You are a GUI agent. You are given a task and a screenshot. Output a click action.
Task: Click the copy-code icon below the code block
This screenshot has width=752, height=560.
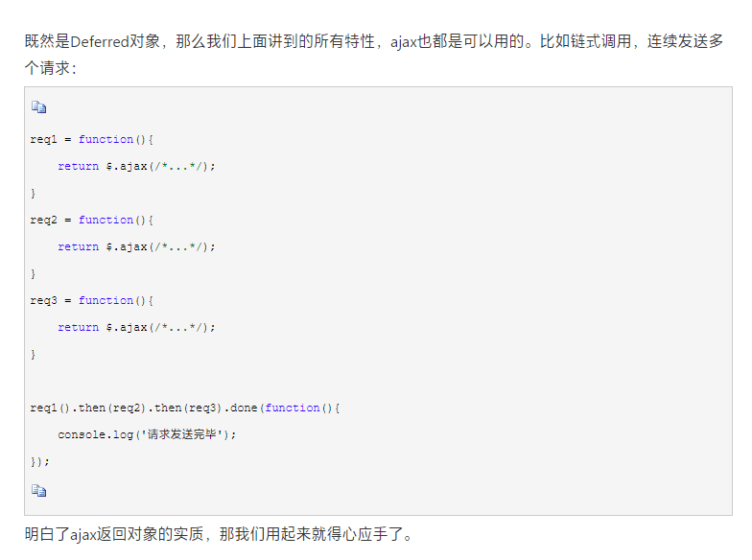coord(38,491)
